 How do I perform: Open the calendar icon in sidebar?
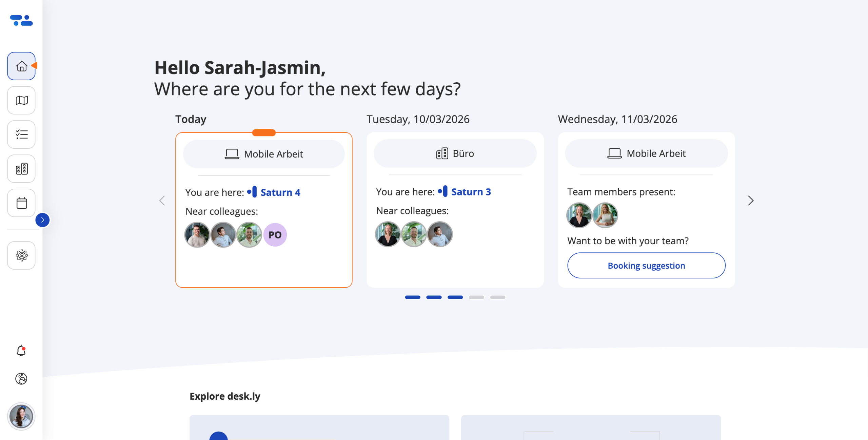[21, 203]
